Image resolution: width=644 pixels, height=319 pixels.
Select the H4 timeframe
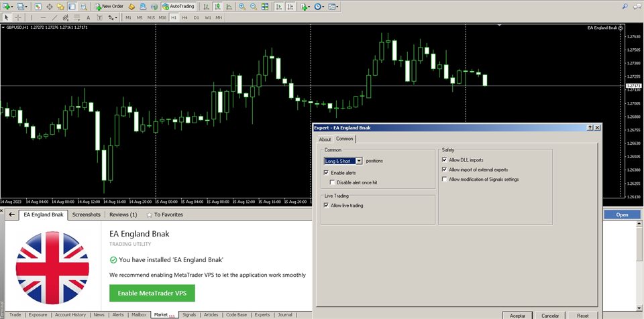click(185, 17)
